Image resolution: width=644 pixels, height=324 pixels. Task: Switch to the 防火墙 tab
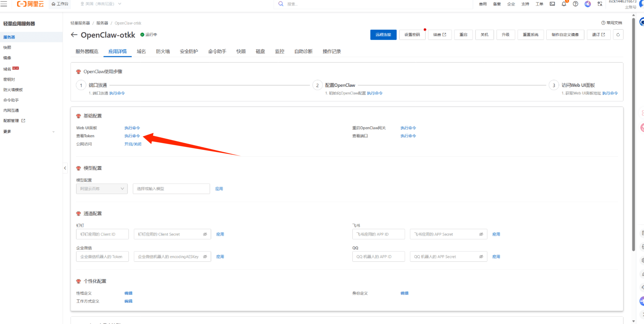click(163, 51)
